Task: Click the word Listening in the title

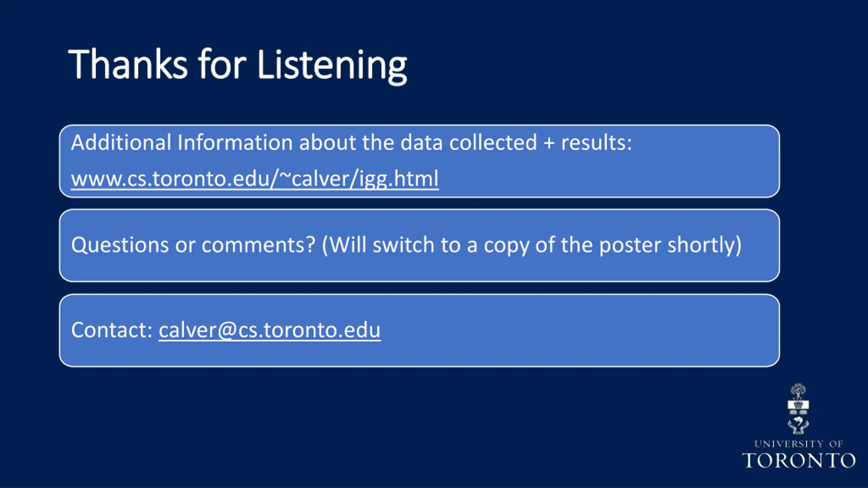Action: point(332,66)
